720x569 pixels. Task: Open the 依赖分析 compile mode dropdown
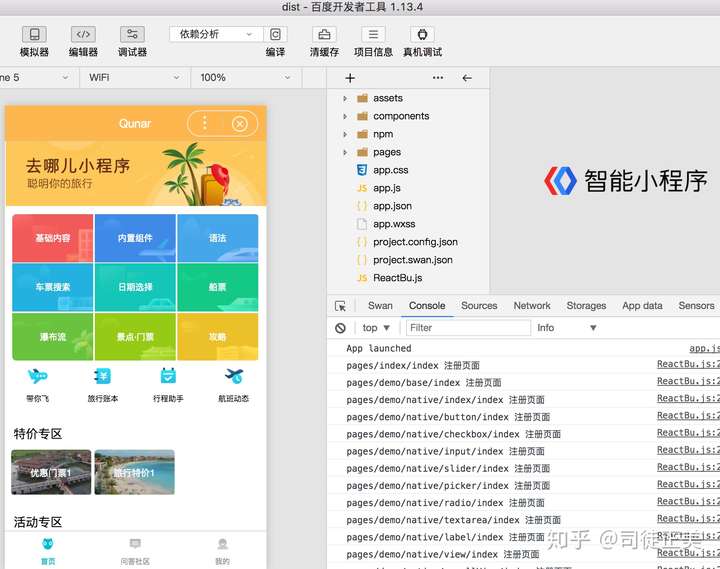pyautogui.click(x=216, y=34)
